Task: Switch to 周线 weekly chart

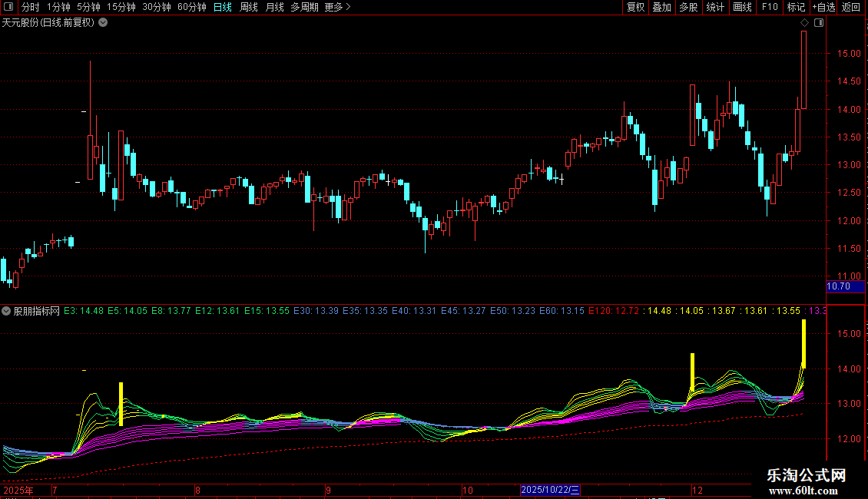Action: [x=249, y=7]
